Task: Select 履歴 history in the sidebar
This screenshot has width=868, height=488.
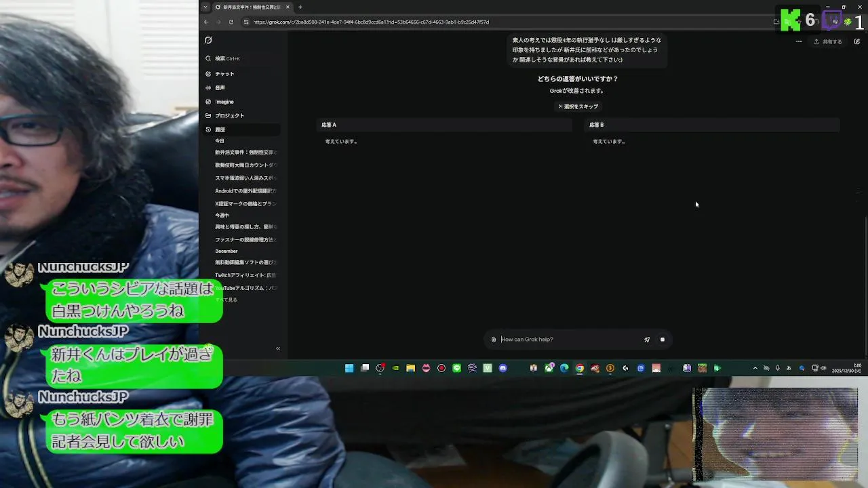Action: coord(241,129)
